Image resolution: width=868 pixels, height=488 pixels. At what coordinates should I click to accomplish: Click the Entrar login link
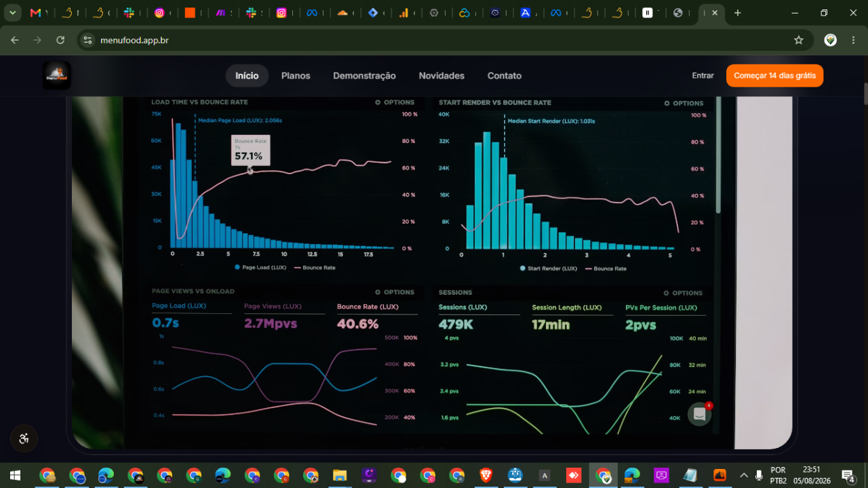coord(703,76)
